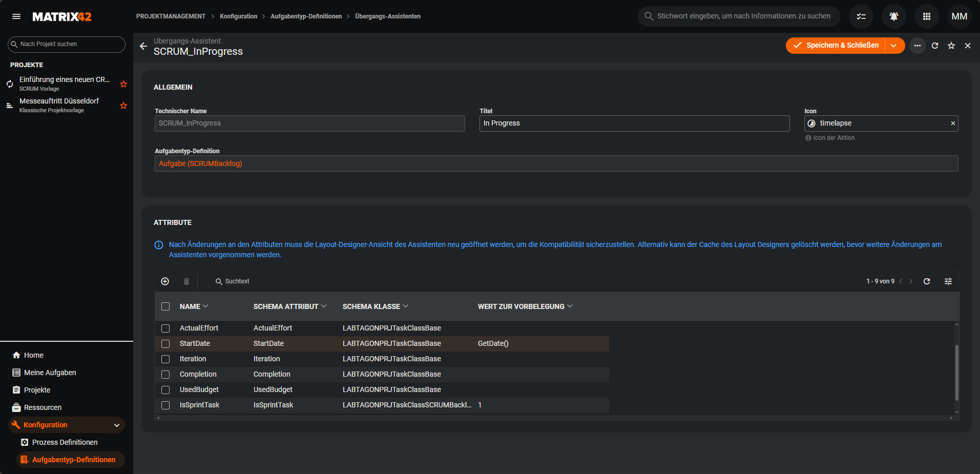Toggle the select-all checkbox in table header
This screenshot has height=474, width=980.
click(x=165, y=306)
